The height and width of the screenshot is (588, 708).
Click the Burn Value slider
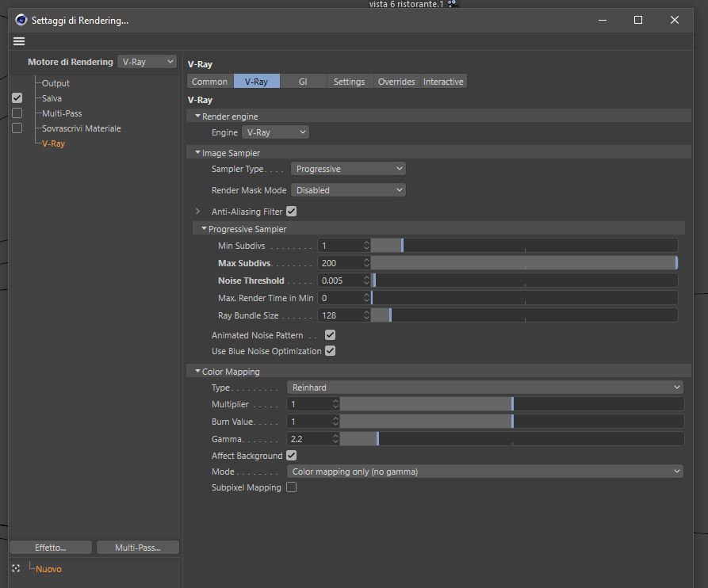512,422
